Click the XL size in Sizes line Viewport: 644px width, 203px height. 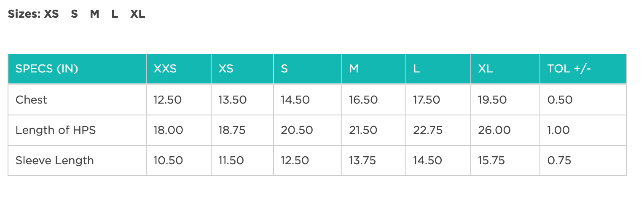[x=137, y=14]
